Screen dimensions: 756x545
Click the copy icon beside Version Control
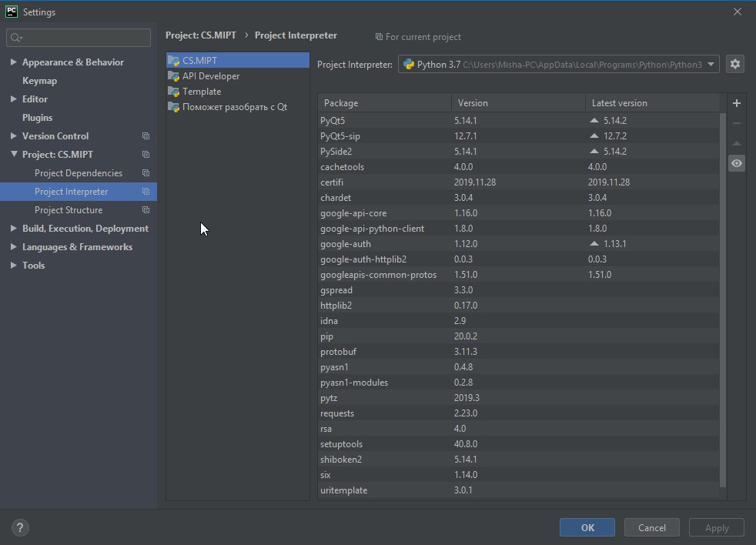tap(146, 136)
